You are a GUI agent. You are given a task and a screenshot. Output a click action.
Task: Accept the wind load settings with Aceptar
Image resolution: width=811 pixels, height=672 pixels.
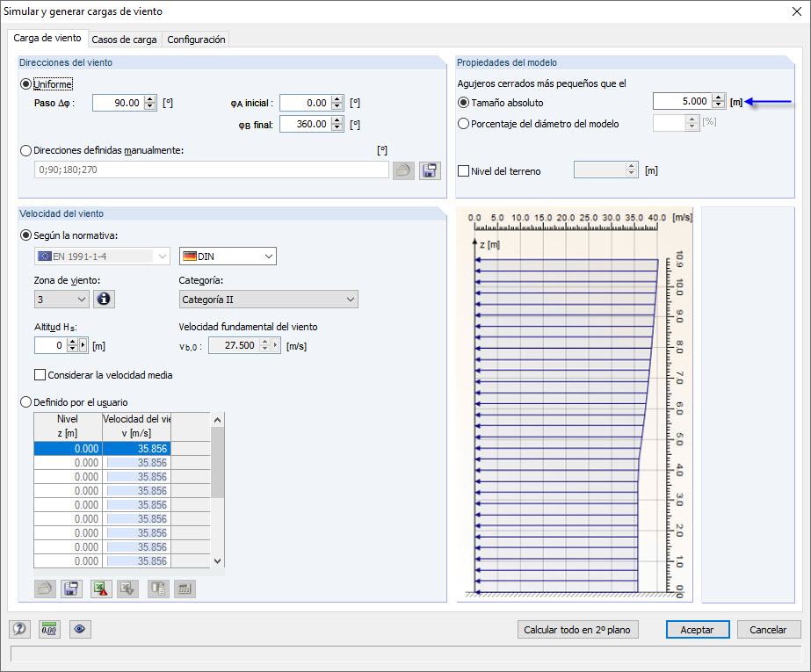coord(697,629)
